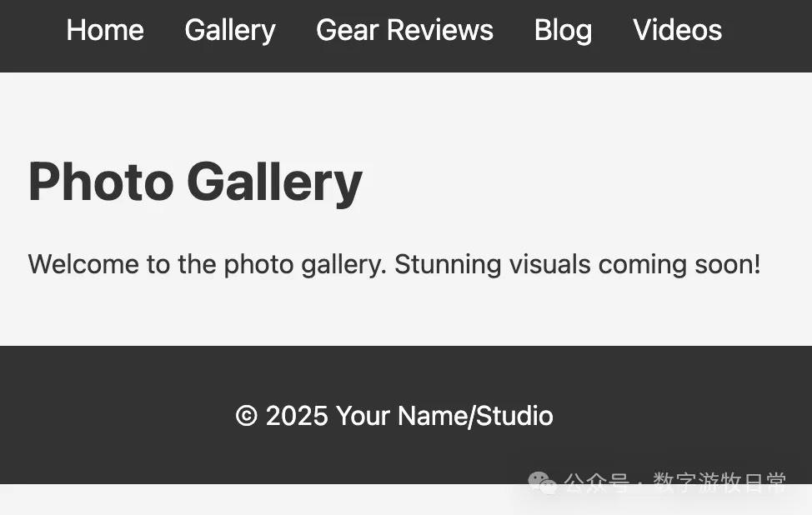Open the Gallery navigation link
The height and width of the screenshot is (515, 812).
tap(230, 31)
